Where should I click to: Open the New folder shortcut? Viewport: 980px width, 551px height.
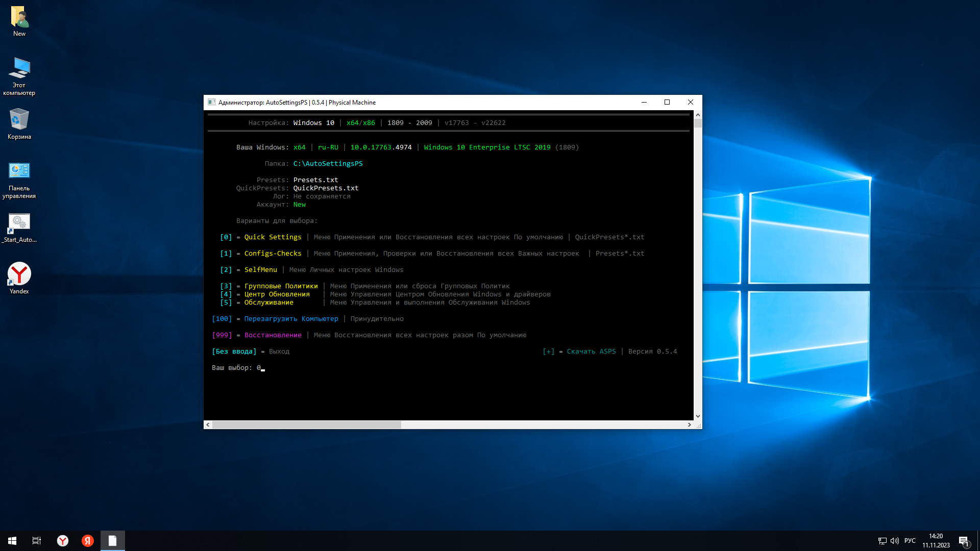[19, 15]
